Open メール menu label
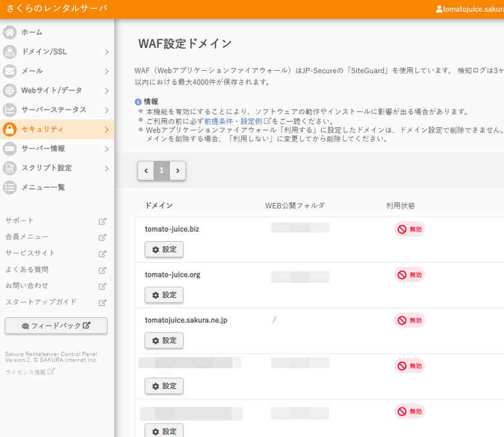The width and height of the screenshot is (504, 437). (32, 71)
